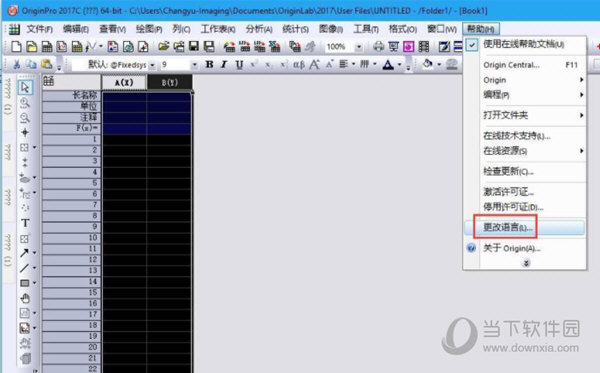Select the Line drawing tool

click(x=24, y=268)
